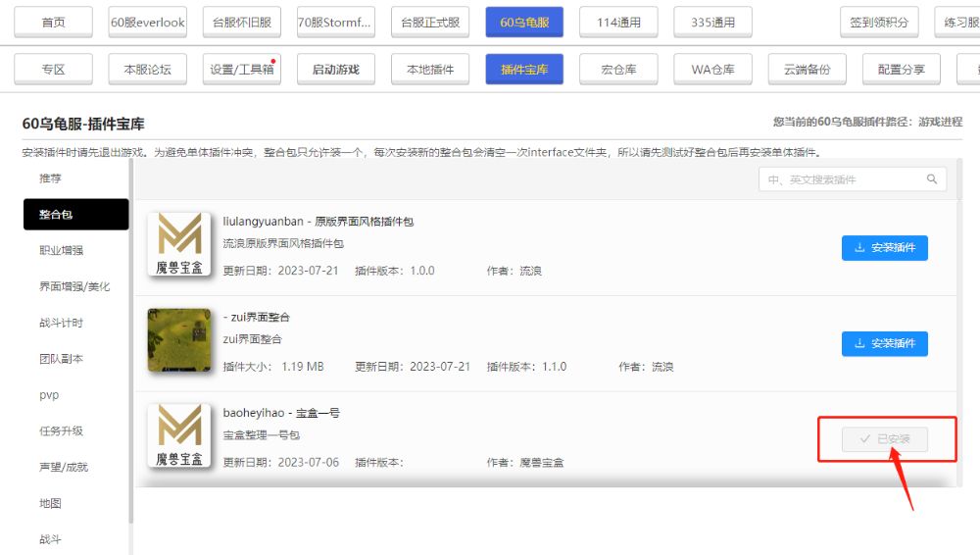980x555 pixels.
Task: Click the 1.19 MB plugin size value
Action: 303,367
